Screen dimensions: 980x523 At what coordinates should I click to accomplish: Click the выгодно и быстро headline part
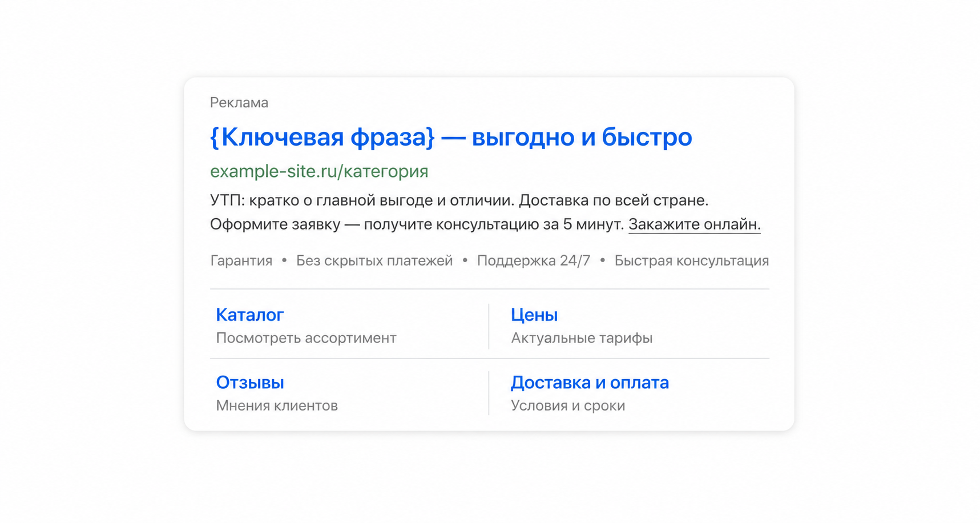[582, 137]
